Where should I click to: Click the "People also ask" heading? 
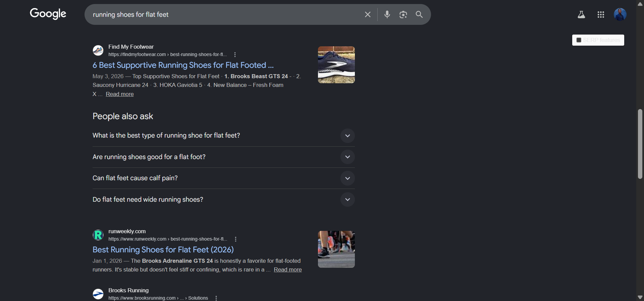123,116
